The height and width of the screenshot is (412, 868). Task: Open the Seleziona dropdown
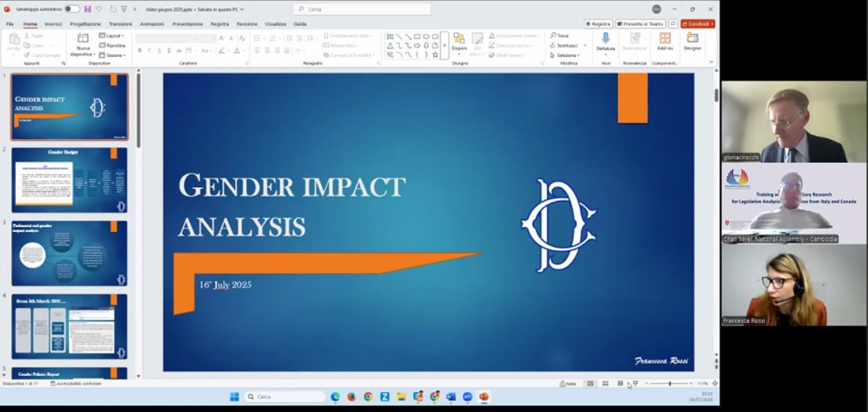pyautogui.click(x=565, y=55)
